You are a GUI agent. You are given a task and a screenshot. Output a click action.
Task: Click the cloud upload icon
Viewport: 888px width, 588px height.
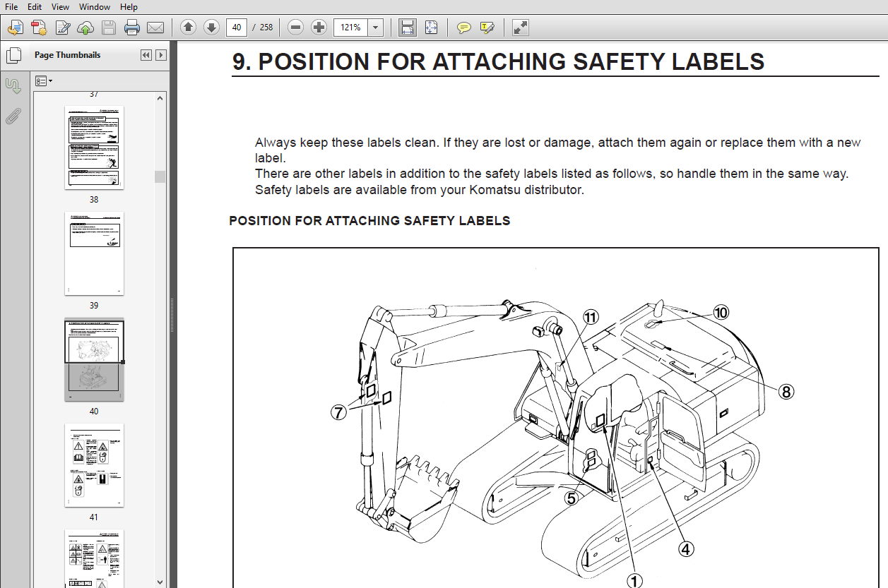point(85,28)
